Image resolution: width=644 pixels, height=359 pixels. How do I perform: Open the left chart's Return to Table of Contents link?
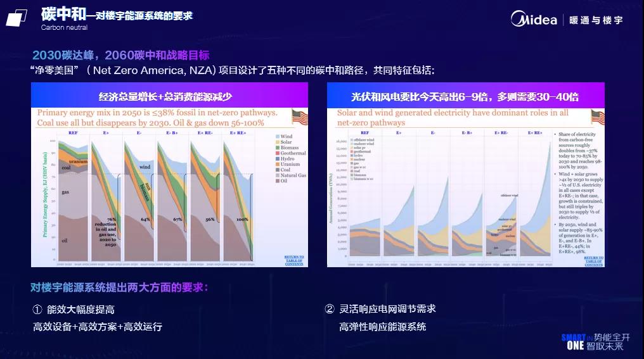click(294, 260)
